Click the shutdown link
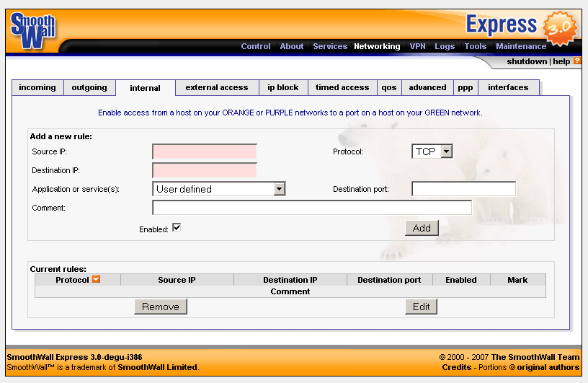Viewport: 588px width, 383px height. (527, 61)
